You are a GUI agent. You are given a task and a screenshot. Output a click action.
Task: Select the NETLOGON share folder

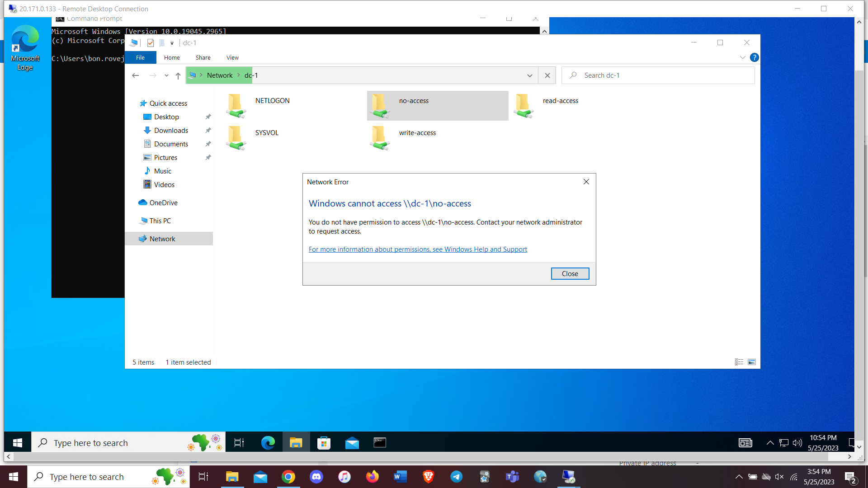[x=272, y=101]
